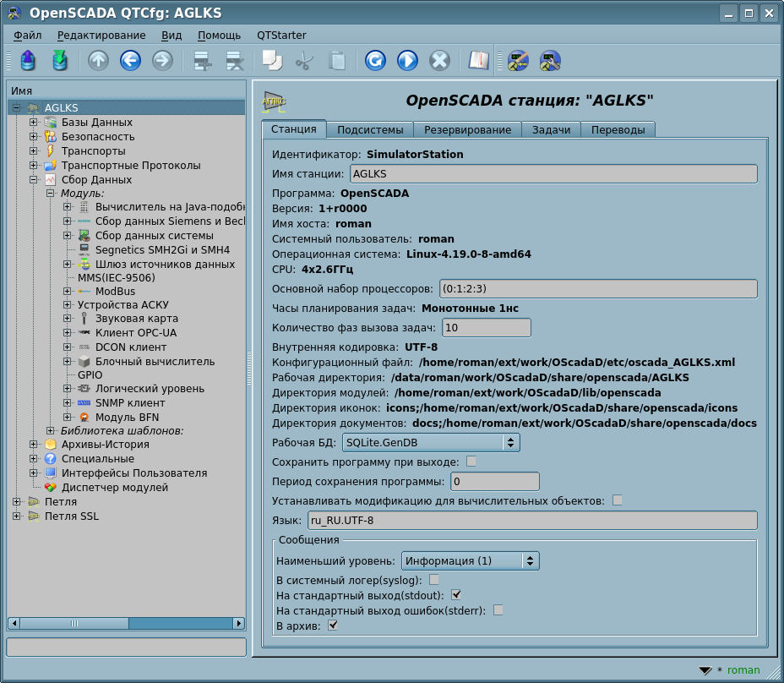The width and height of the screenshot is (784, 683).
Task: Toggle 'Сохранить программу при выходе' checkbox
Action: tap(471, 462)
